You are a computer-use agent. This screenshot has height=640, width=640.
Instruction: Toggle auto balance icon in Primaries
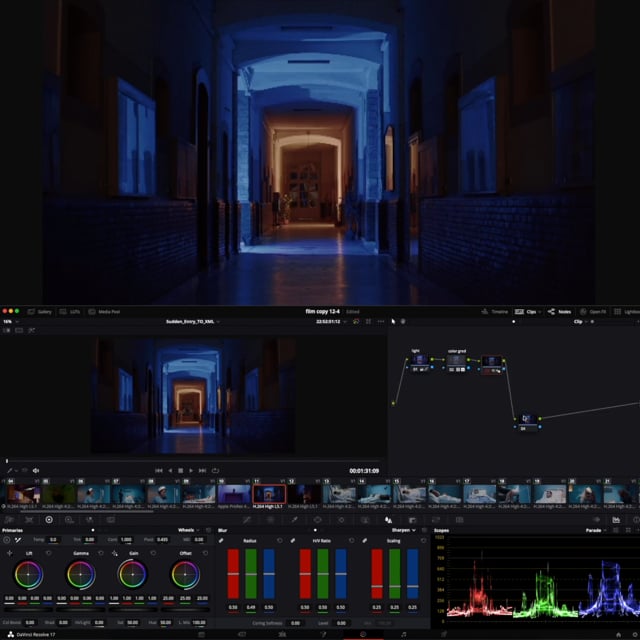tap(7, 540)
